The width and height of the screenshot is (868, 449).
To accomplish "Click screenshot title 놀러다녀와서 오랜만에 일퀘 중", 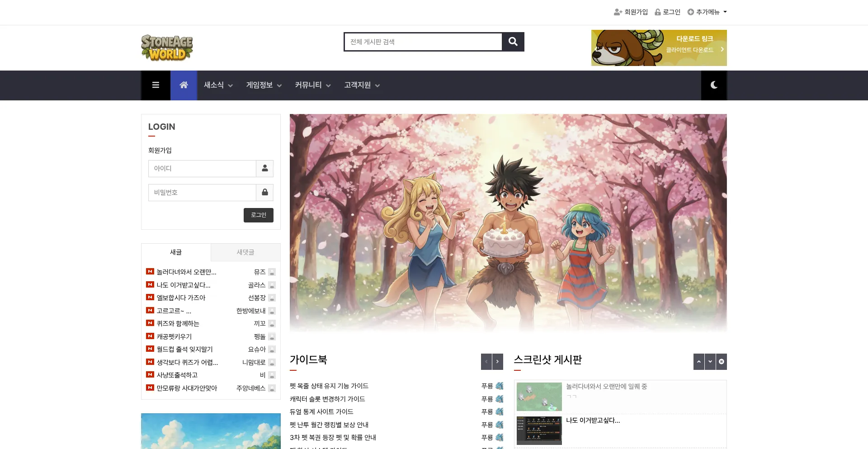I will pyautogui.click(x=606, y=387).
